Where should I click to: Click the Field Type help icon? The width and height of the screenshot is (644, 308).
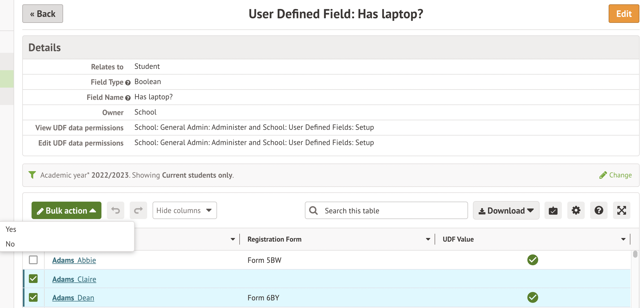click(128, 83)
